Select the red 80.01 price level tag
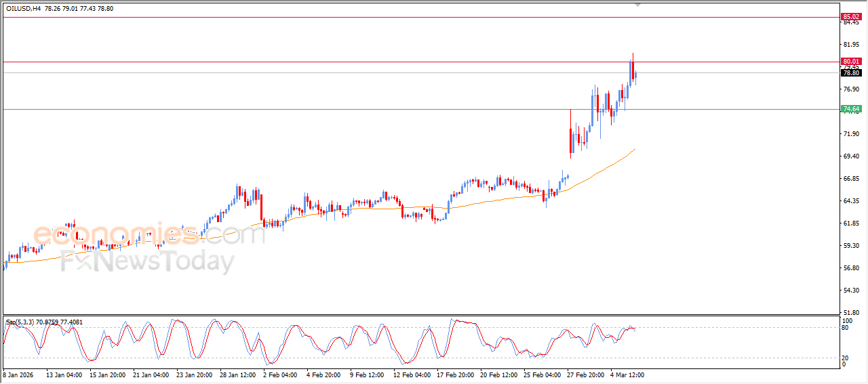 [850, 62]
